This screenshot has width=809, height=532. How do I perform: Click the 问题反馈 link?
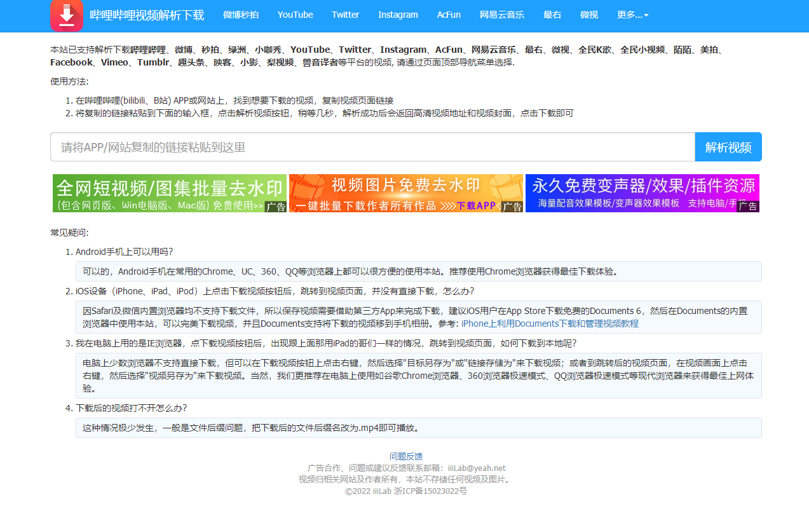[406, 456]
